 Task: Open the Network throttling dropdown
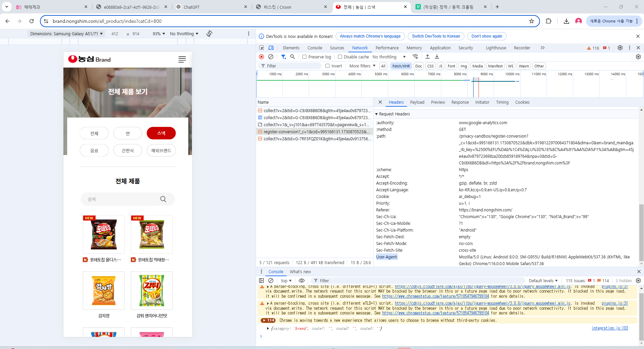(x=389, y=57)
